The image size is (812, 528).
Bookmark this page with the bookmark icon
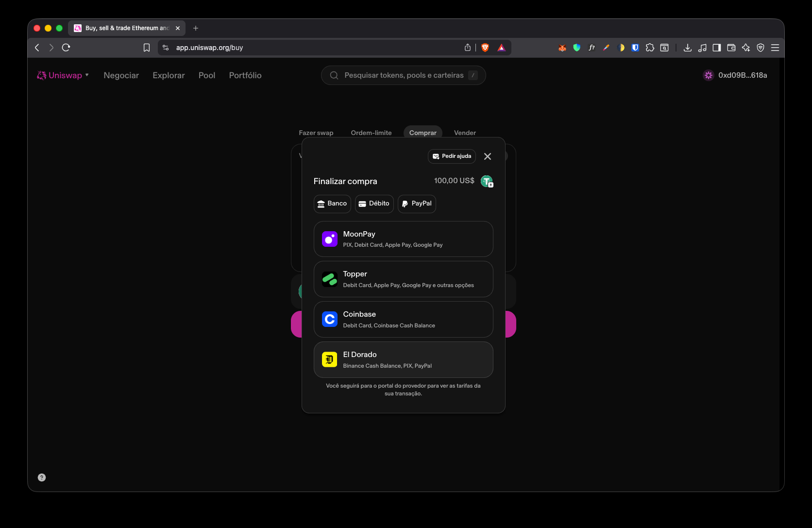147,48
